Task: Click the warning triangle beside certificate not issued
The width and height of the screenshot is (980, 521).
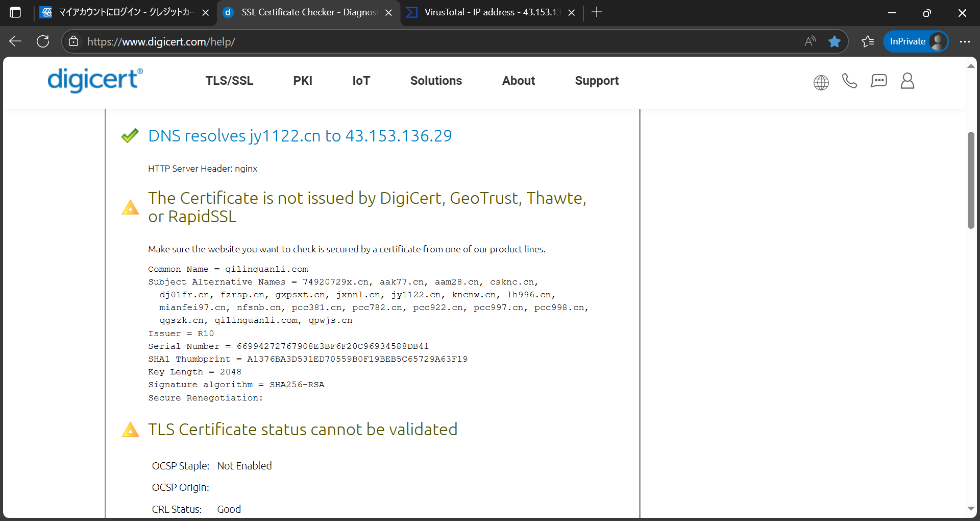Action: point(130,207)
